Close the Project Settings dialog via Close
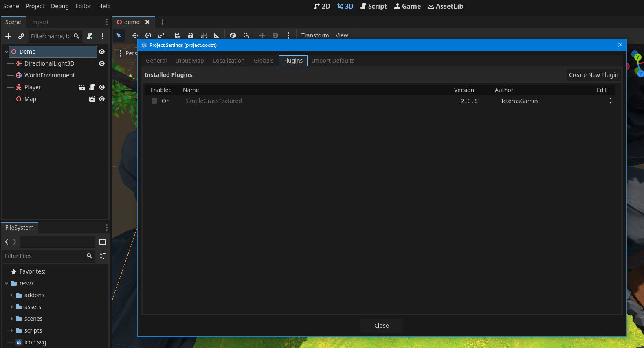The image size is (644, 348). [381, 326]
